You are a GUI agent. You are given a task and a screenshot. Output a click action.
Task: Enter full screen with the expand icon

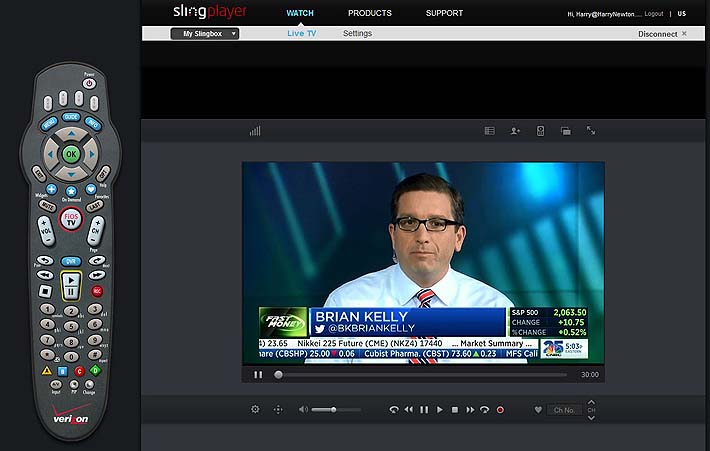[x=591, y=130]
